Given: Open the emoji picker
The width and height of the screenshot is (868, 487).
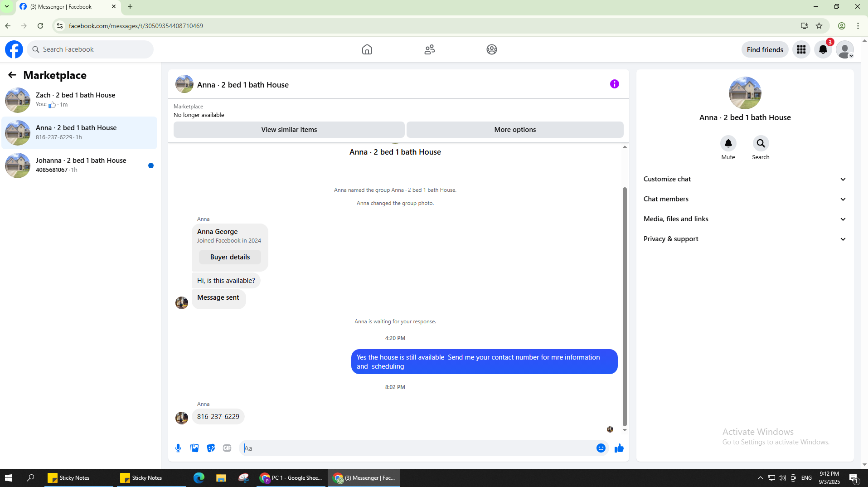Looking at the screenshot, I should coord(601,448).
